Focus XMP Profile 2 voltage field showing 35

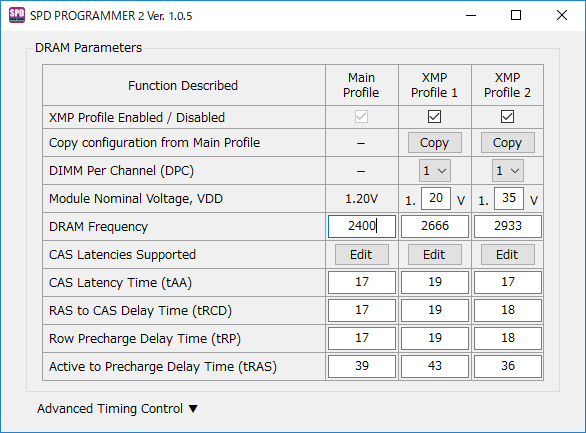pyautogui.click(x=509, y=198)
